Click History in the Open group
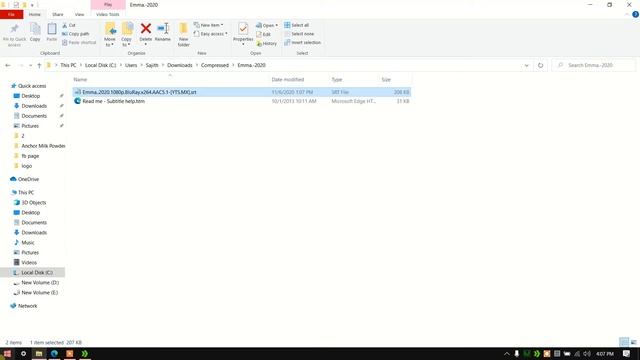 click(267, 43)
